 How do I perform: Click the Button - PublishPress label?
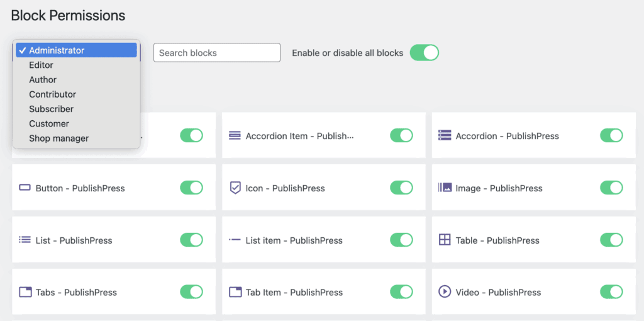(x=80, y=188)
